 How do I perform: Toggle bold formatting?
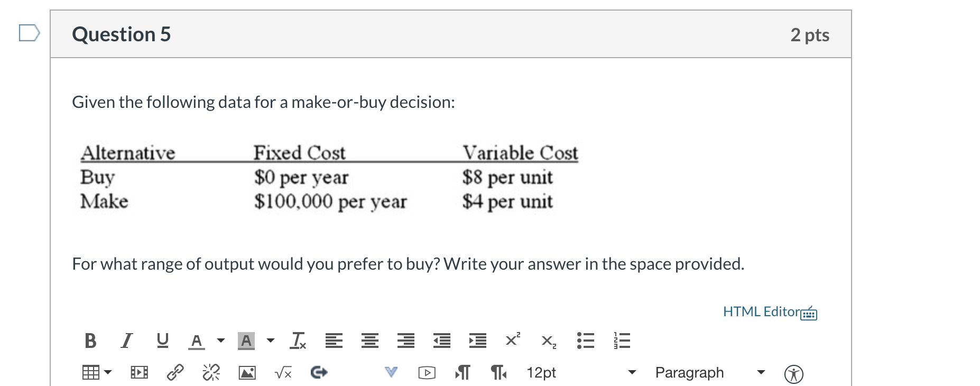(90, 341)
